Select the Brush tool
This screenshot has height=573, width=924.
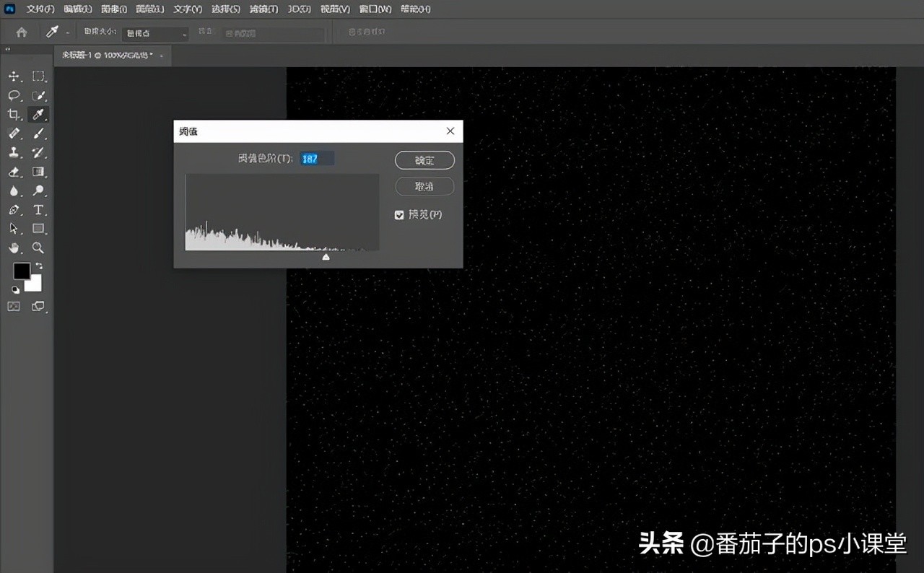pyautogui.click(x=38, y=134)
